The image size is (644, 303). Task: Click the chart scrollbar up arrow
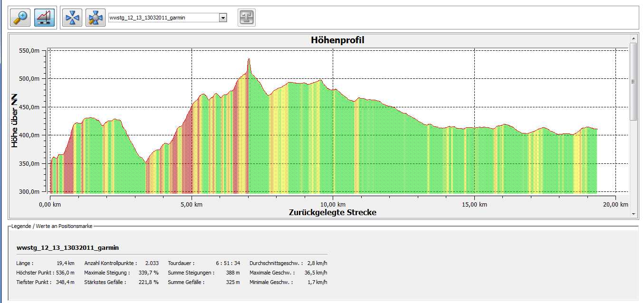pos(633,38)
